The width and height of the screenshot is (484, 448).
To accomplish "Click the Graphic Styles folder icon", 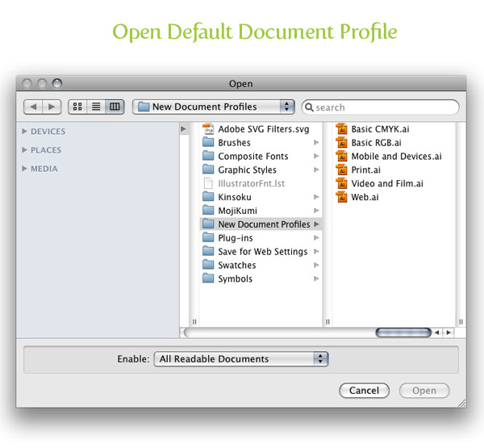I will (208, 170).
